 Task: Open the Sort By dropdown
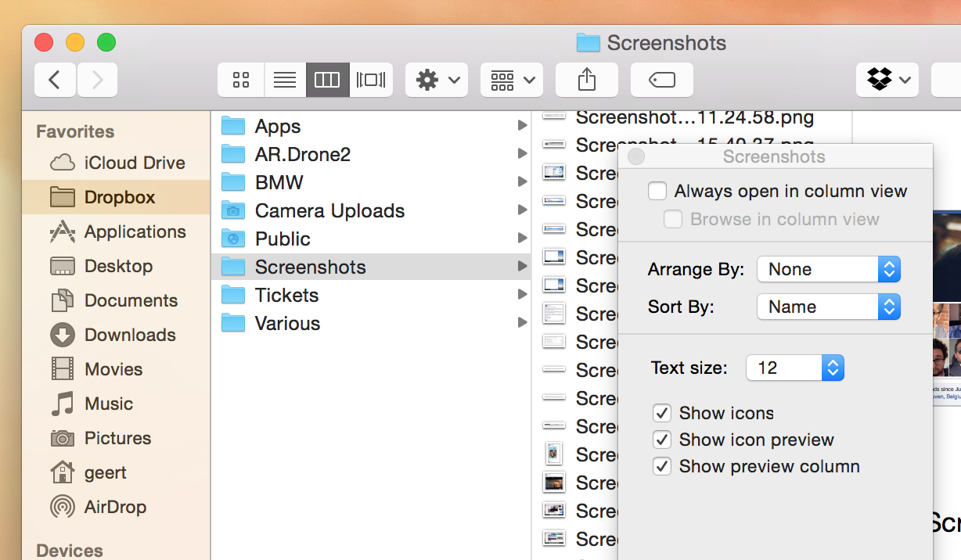[x=829, y=307]
